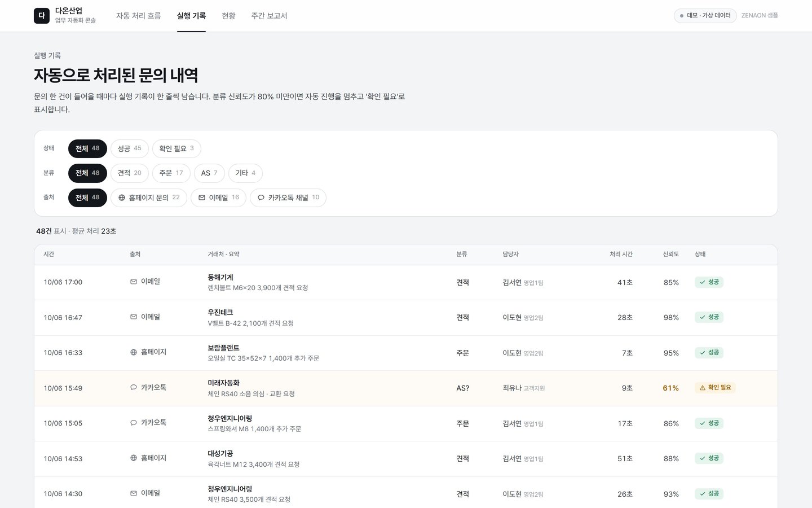Viewport: 812px width, 508px height.
Task: Click the 성공 check badge in 보람플랜트 row
Action: 709,353
